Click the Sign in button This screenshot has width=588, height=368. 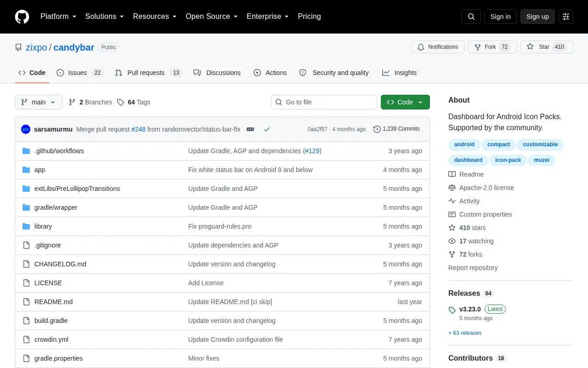tap(500, 17)
